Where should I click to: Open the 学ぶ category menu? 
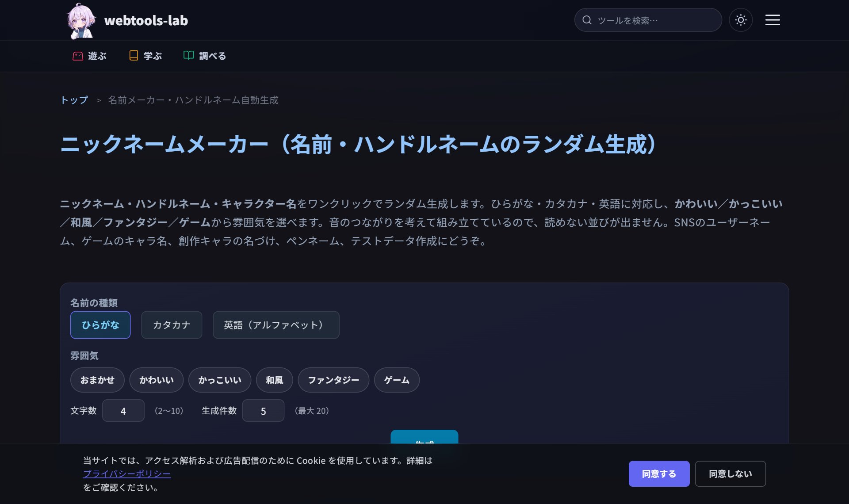pyautogui.click(x=145, y=56)
